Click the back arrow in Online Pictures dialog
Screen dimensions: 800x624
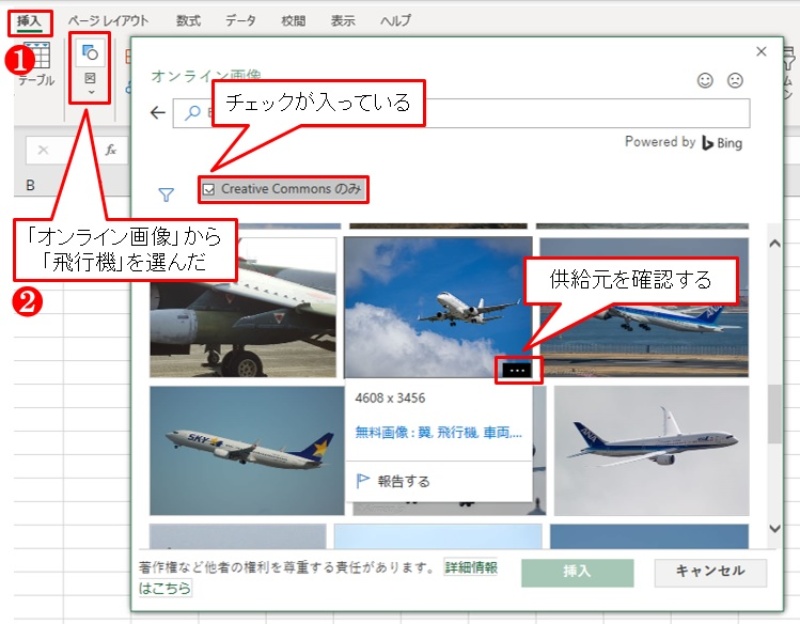click(x=157, y=113)
